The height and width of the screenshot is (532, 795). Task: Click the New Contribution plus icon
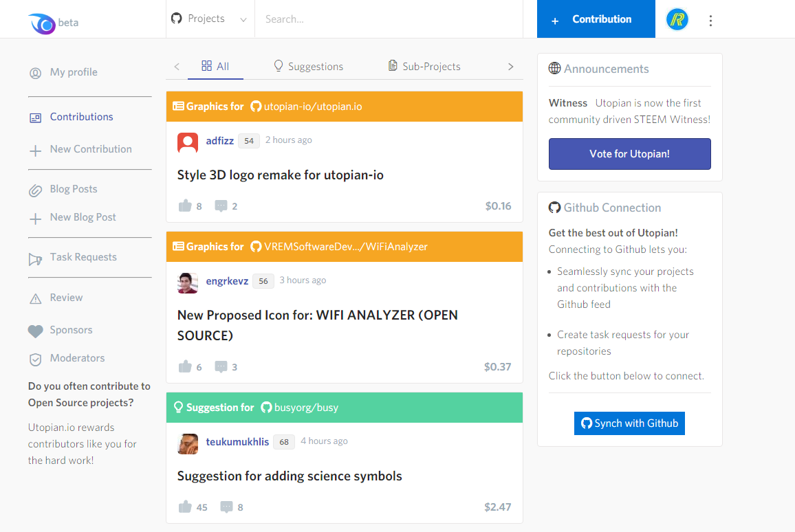tap(36, 151)
